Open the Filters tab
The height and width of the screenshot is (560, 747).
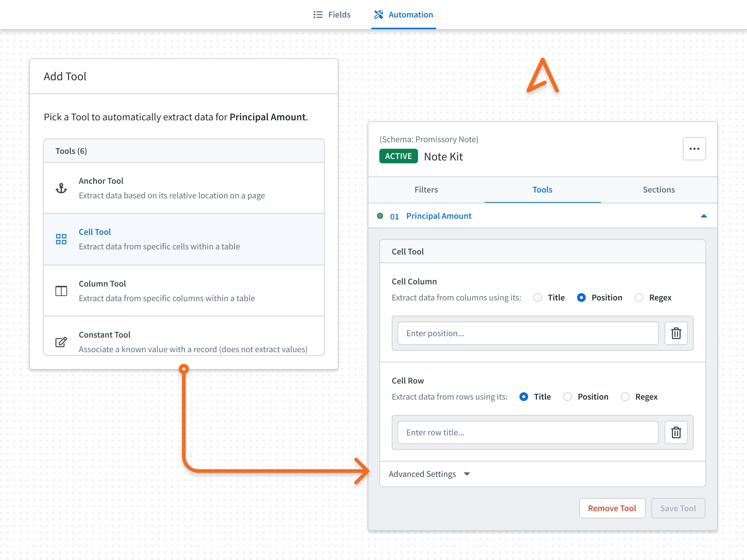tap(426, 190)
